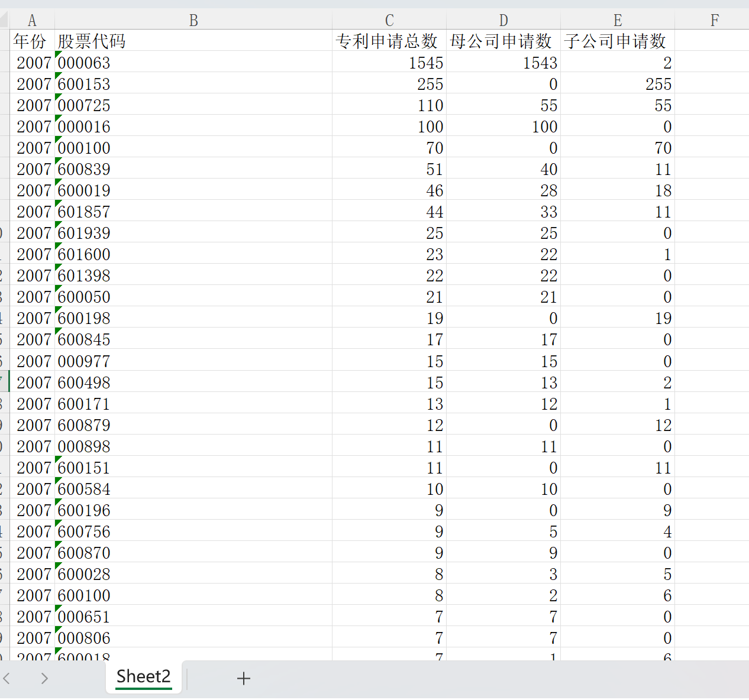Viewport: 749px width, 700px height.
Task: Select stock code cell 600050
Action: pos(193,296)
